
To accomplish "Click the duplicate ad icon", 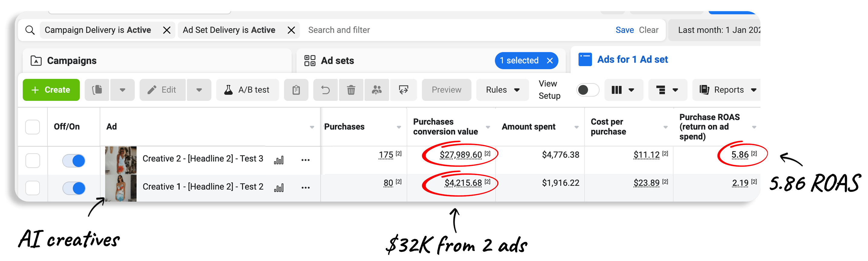I will tap(97, 90).
